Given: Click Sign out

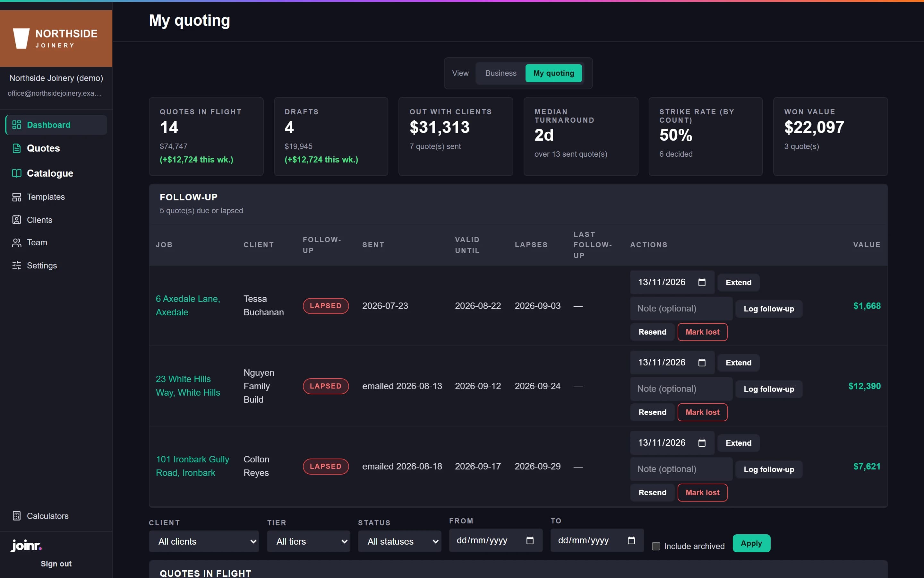Looking at the screenshot, I should (56, 564).
